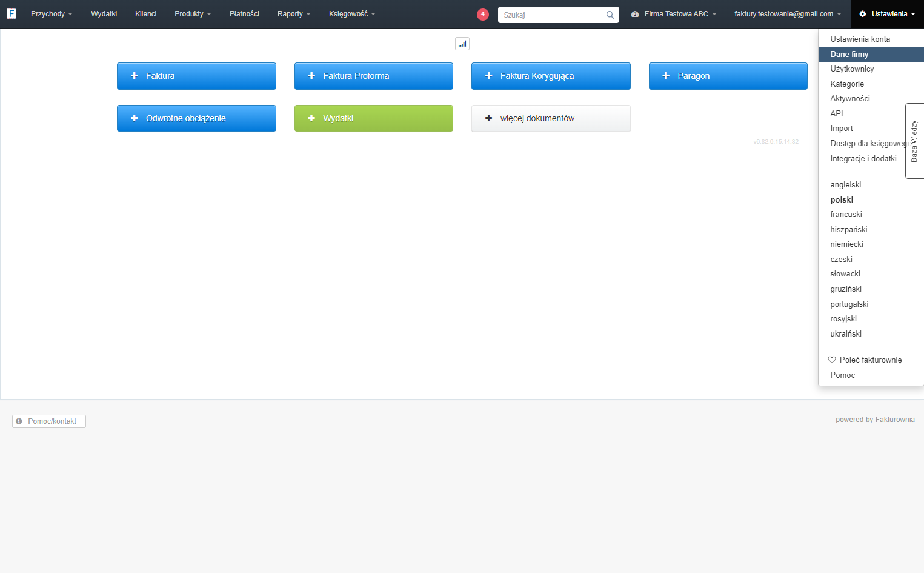Create a new Faktura Proforma
924x573 pixels.
(x=374, y=76)
